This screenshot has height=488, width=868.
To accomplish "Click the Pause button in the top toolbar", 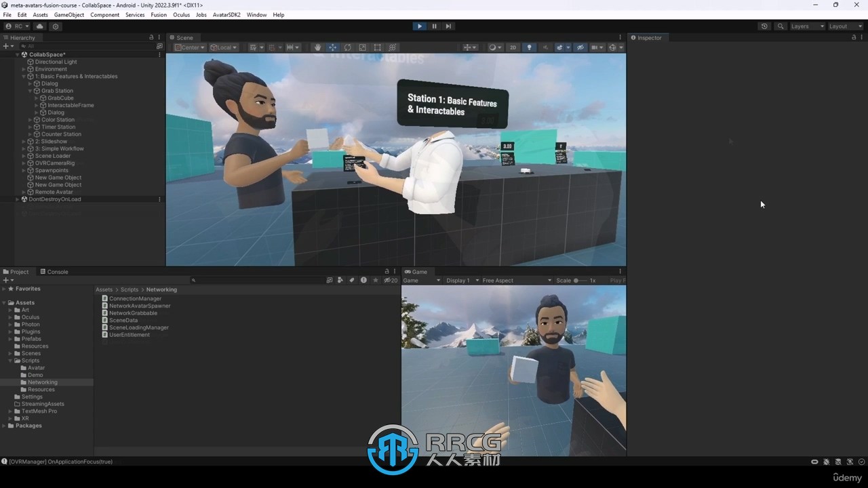I will (434, 26).
